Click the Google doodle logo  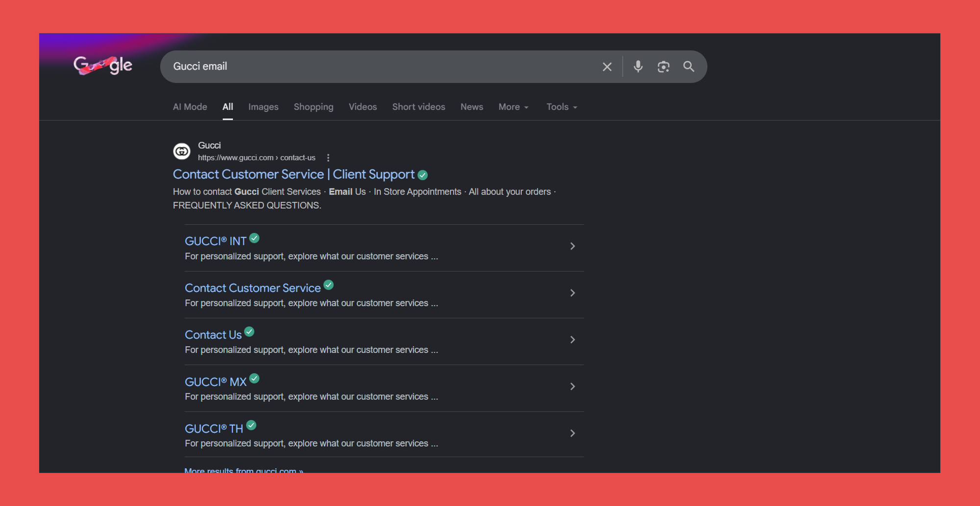click(103, 65)
